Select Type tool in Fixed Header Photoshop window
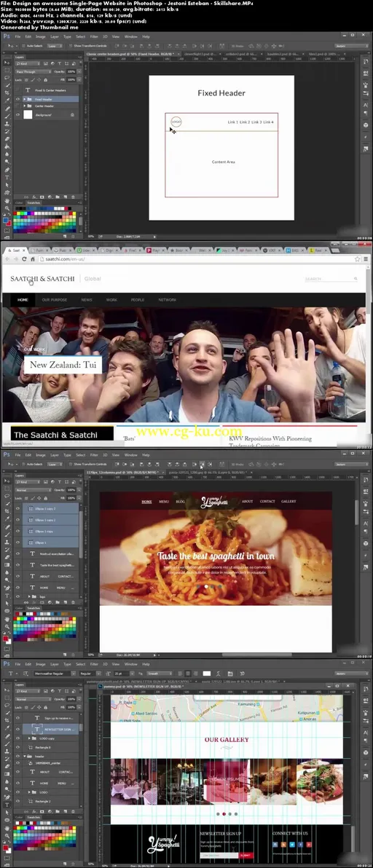 7,178
